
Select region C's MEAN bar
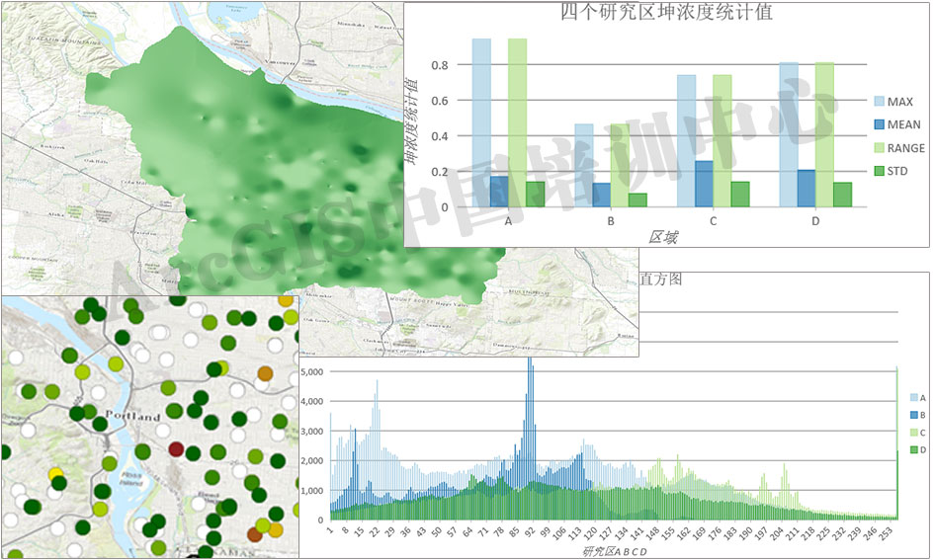[x=704, y=184]
